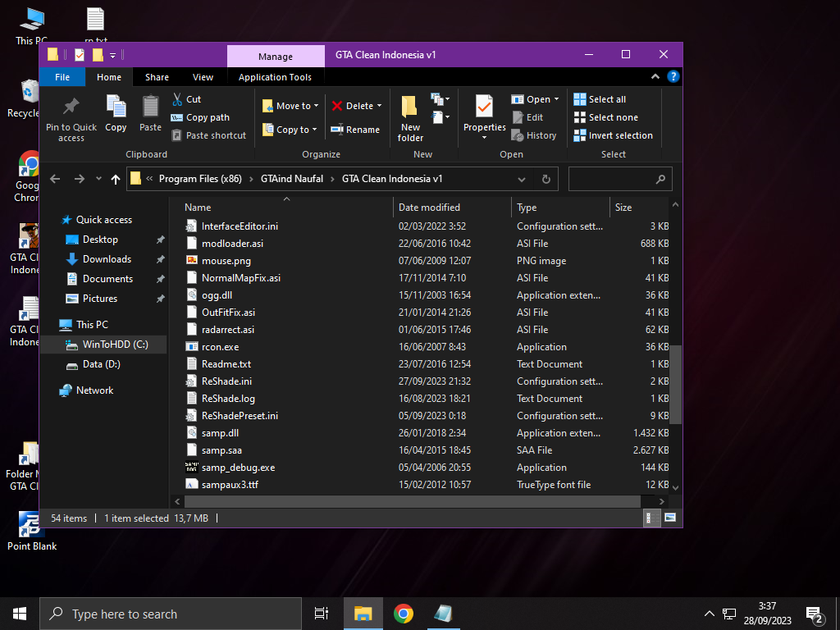Click the Edit button in Open group
Viewport: 840px width, 630px height.
(527, 117)
